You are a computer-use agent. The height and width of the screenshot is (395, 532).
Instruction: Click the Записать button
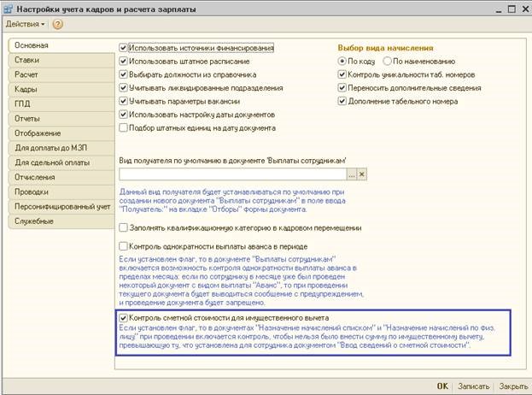pyautogui.click(x=474, y=386)
